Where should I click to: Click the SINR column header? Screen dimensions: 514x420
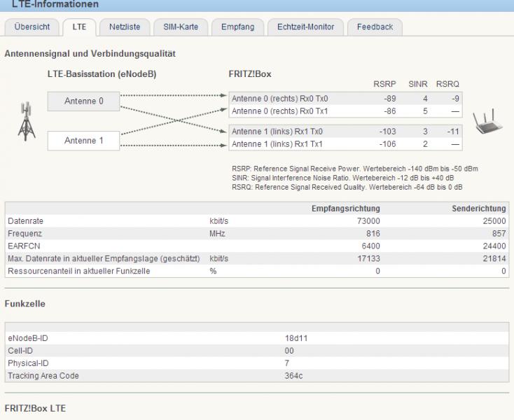coord(418,84)
